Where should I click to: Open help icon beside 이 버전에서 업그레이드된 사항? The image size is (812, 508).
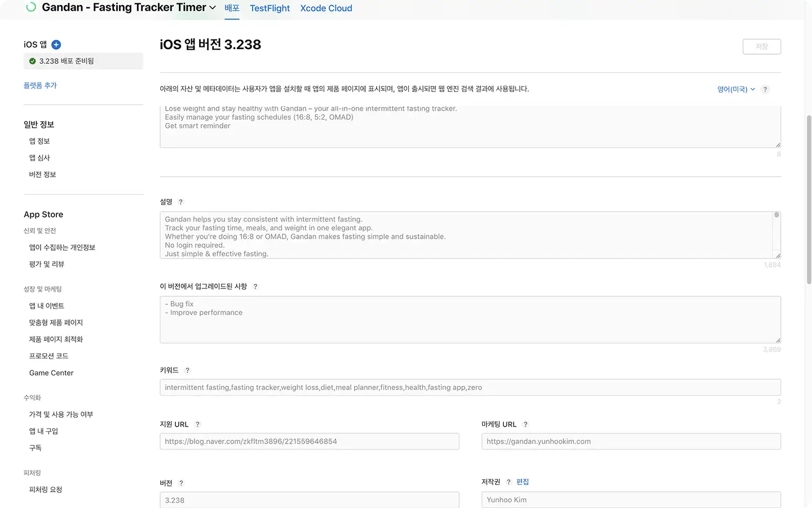tap(255, 287)
